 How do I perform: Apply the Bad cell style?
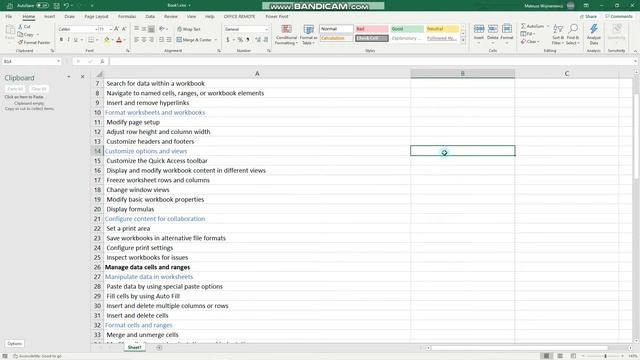(371, 29)
